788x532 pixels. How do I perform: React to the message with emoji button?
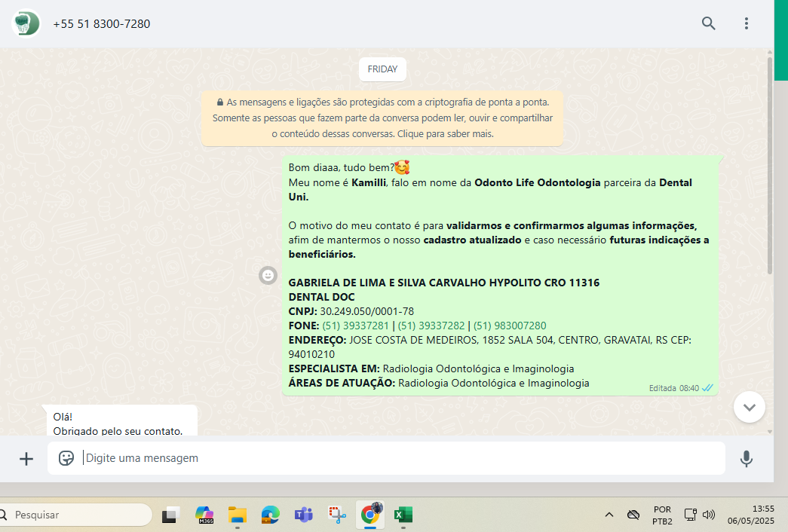(x=268, y=275)
